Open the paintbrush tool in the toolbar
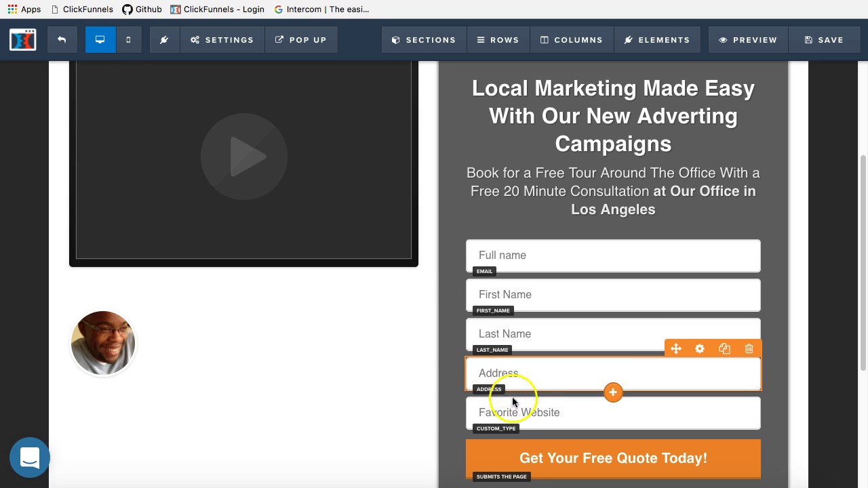 [x=164, y=40]
